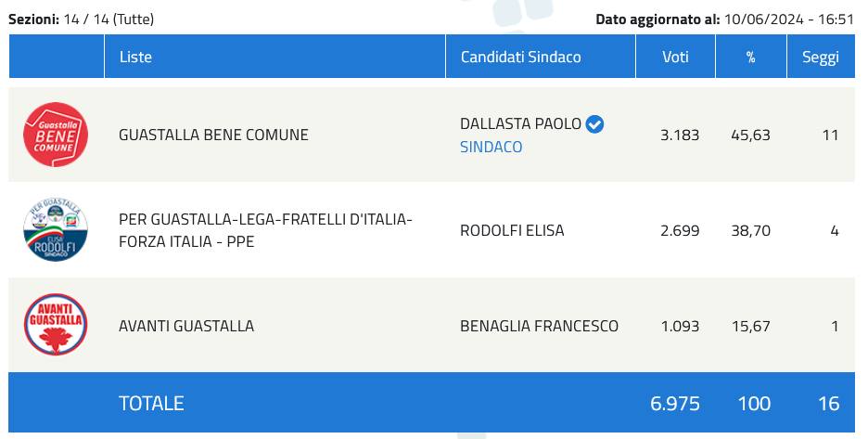Click the Liste column header
Screen dimensions: 868x439
135,57
